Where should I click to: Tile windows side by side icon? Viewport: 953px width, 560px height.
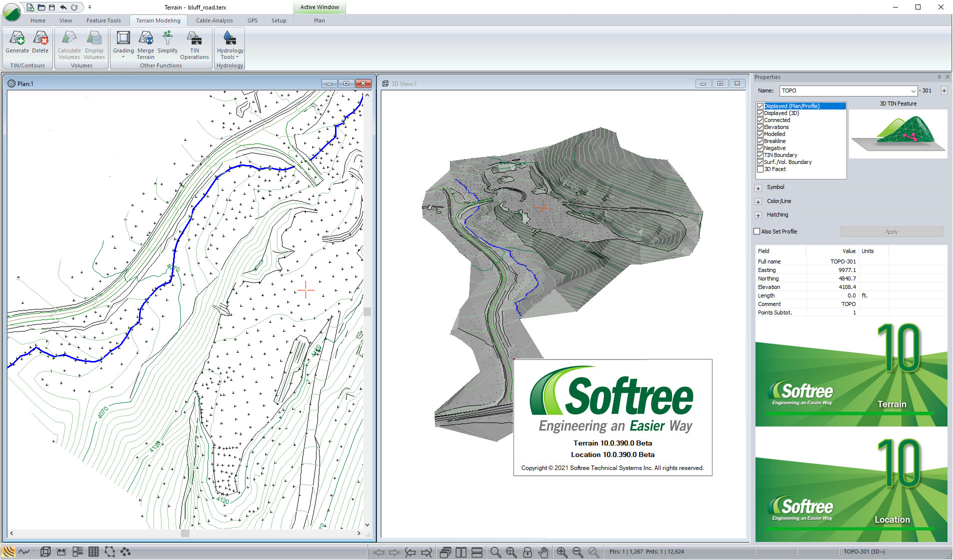(x=461, y=552)
